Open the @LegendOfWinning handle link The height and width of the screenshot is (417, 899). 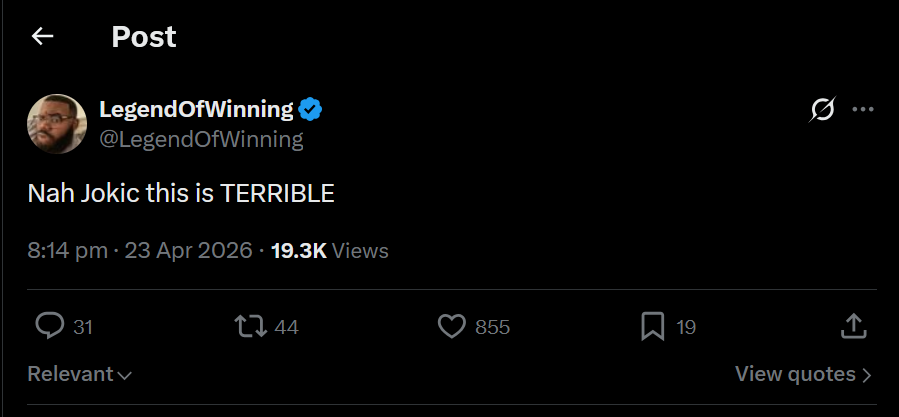[x=201, y=139]
